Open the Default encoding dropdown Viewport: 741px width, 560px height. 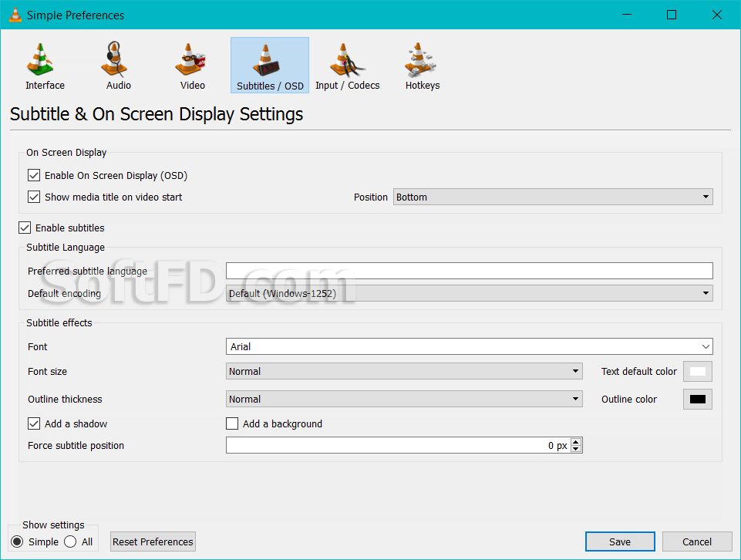point(470,293)
